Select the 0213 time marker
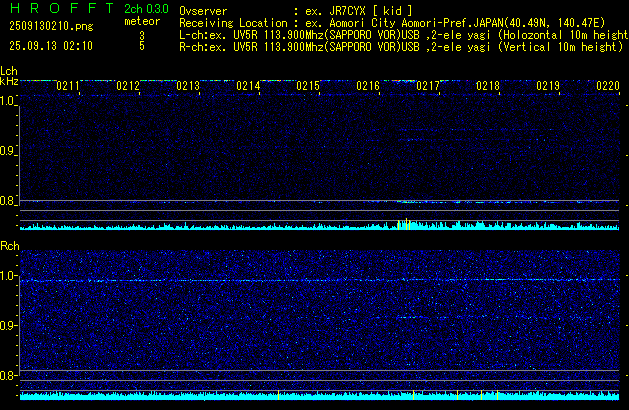629x410 pixels. coord(188,86)
